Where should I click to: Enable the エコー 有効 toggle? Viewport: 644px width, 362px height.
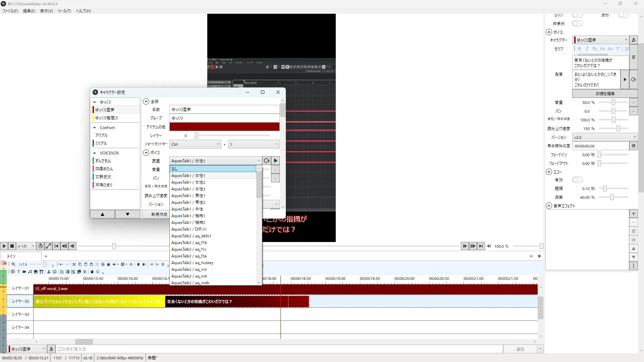coord(577,180)
